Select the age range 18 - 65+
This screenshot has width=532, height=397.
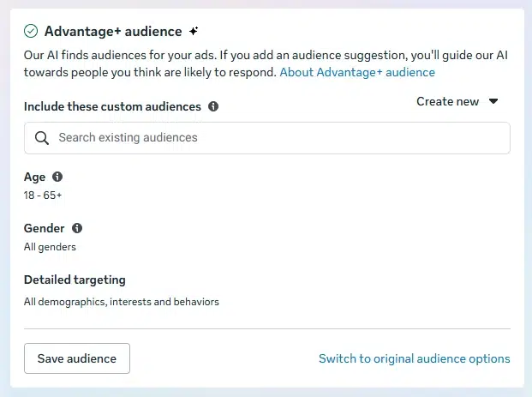43,195
